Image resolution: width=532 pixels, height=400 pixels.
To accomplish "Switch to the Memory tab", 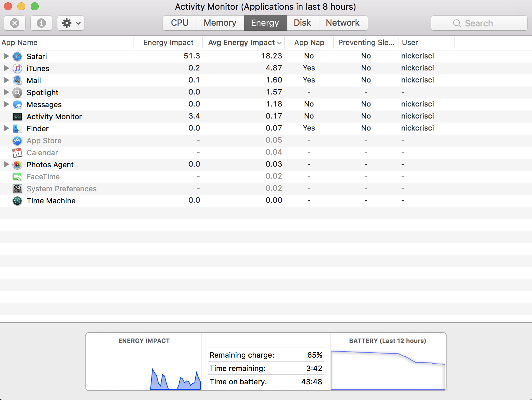I will pos(220,23).
